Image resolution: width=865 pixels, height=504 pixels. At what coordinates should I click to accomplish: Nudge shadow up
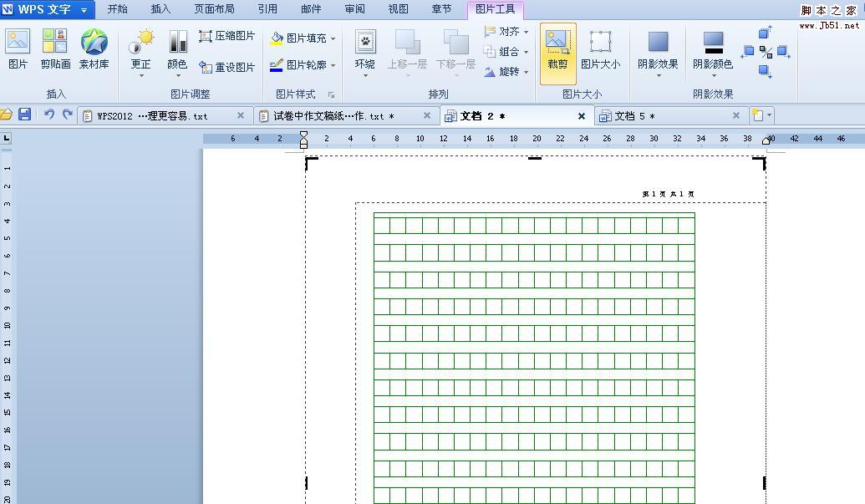(x=766, y=33)
